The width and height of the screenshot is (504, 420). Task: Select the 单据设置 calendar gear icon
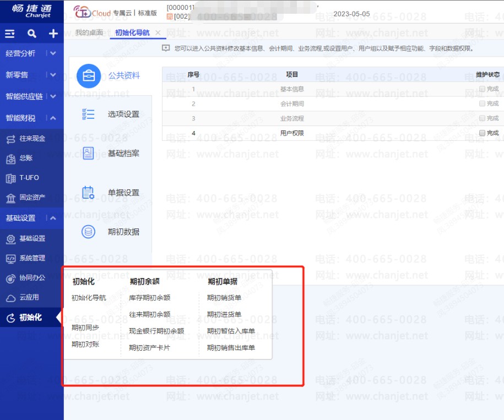pos(88,192)
